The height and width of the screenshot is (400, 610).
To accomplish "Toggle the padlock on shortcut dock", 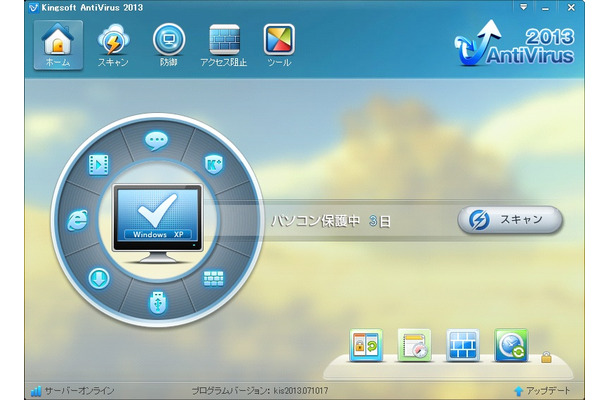I will pyautogui.click(x=546, y=357).
